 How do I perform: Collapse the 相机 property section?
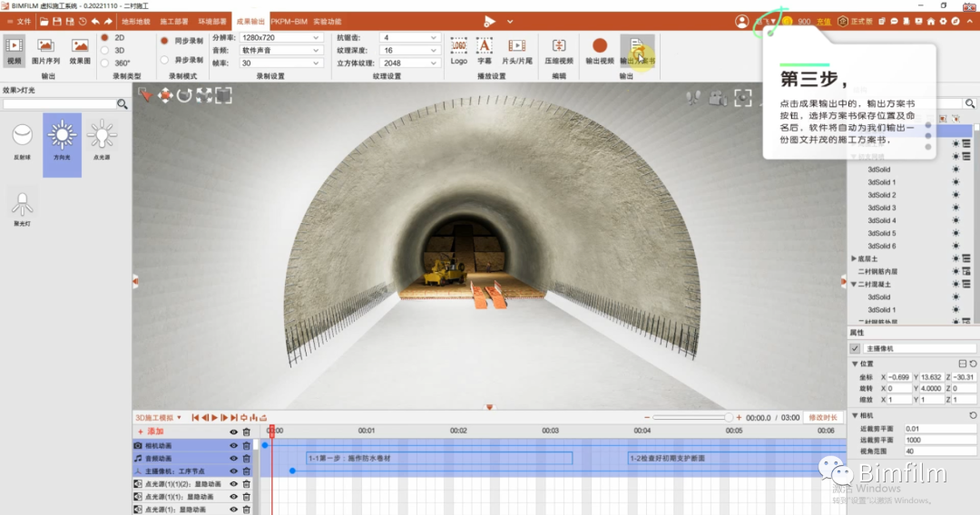(x=855, y=416)
